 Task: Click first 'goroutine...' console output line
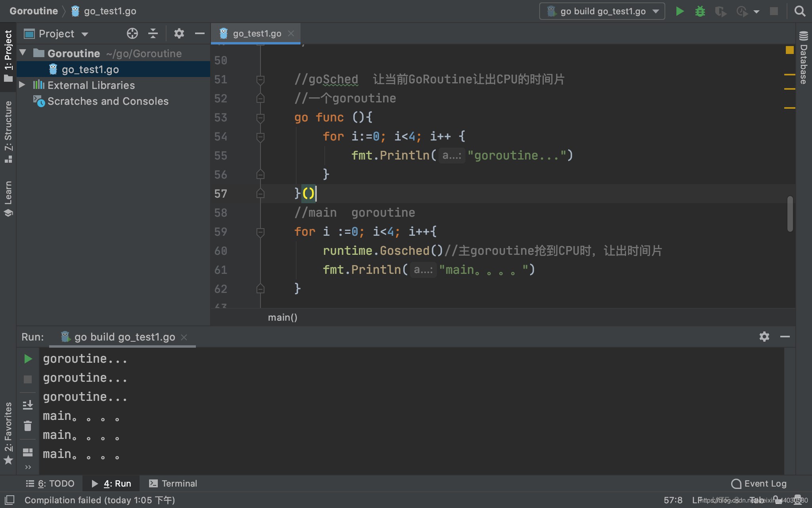pyautogui.click(x=85, y=359)
